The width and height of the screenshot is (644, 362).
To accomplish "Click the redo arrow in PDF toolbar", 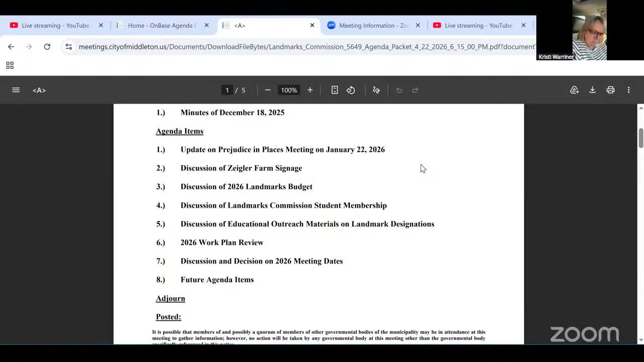I will point(415,90).
